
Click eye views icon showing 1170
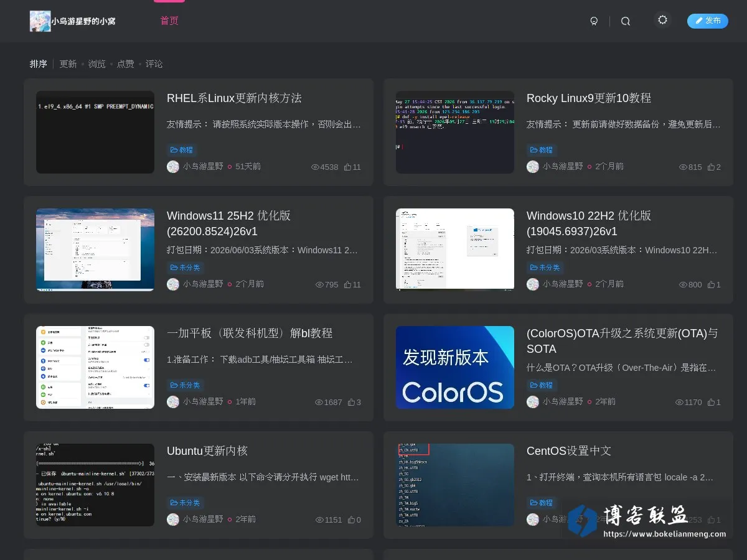click(x=679, y=402)
